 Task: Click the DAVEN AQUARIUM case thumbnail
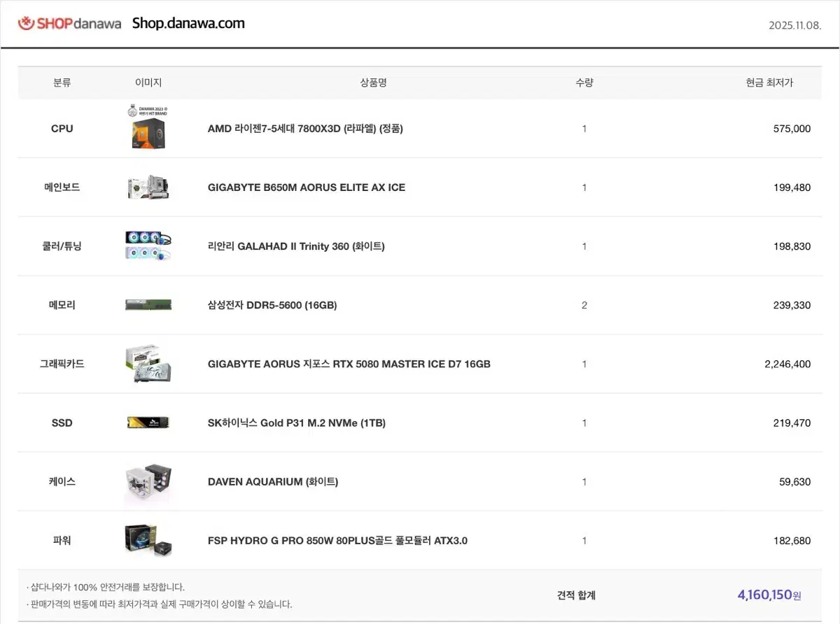(148, 483)
